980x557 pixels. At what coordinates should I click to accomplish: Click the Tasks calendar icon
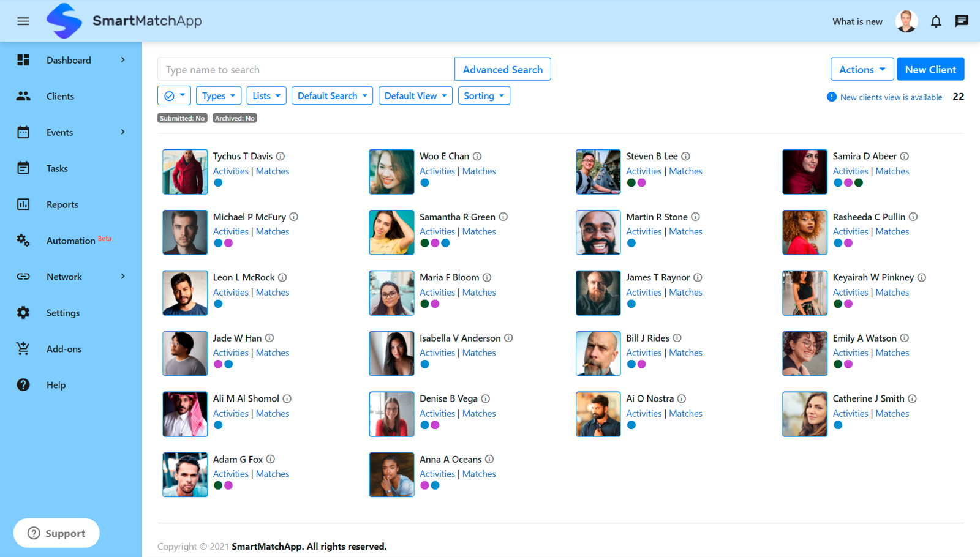tap(23, 168)
